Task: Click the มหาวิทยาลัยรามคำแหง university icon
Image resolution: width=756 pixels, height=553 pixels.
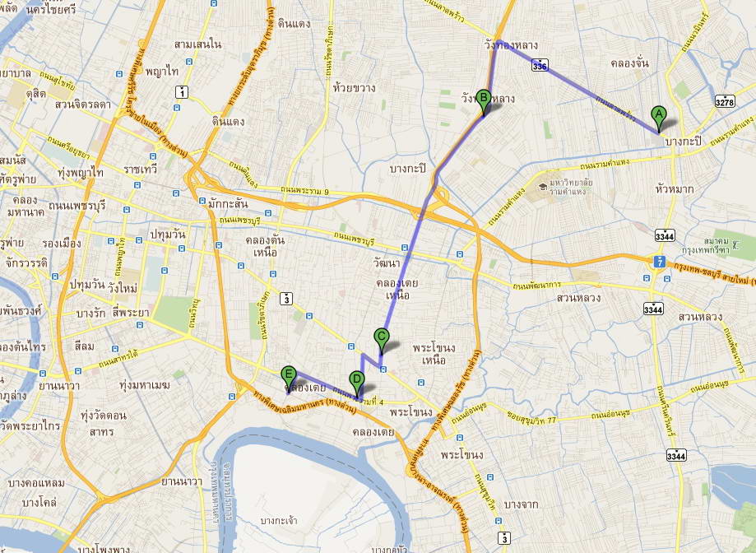Action: coord(543,186)
